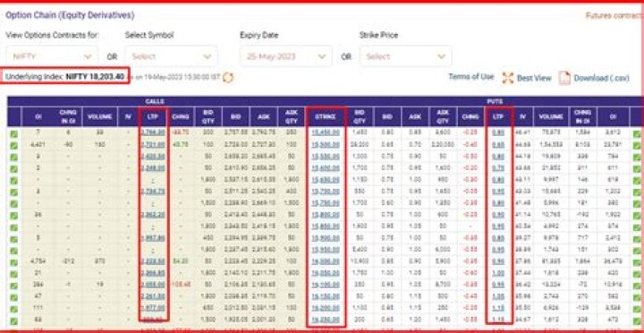The width and height of the screenshot is (644, 333).
Task: Open calls chart icon in 15,650.00 row
Action: 14,181
